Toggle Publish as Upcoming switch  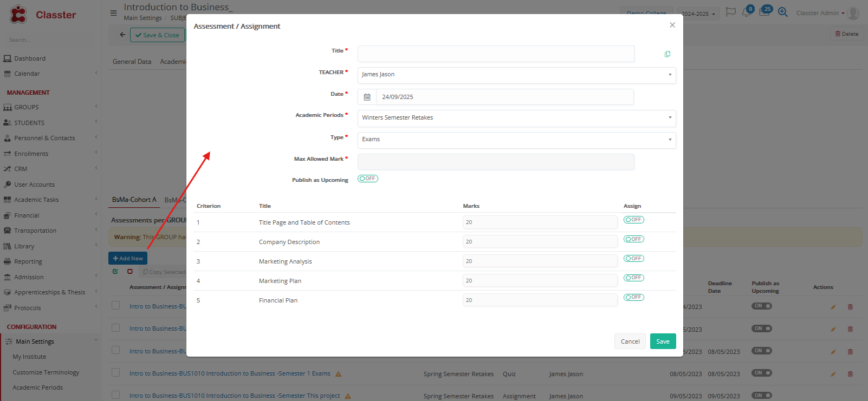(367, 179)
